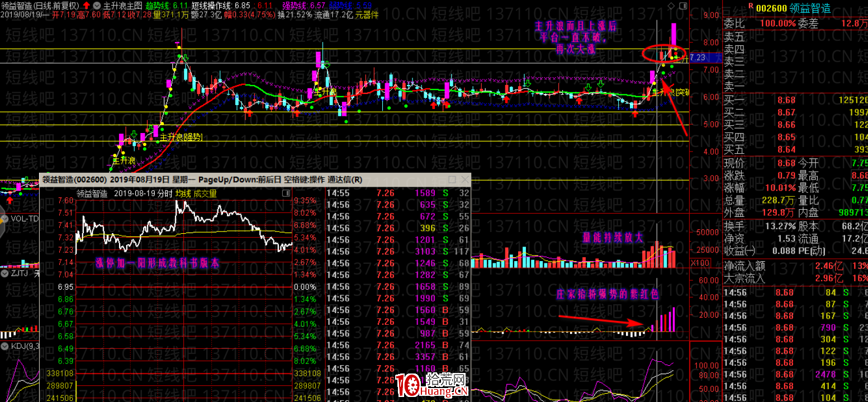The image size is (868, 402).
Task: Click the 卖一 order book row
Action: (796, 86)
